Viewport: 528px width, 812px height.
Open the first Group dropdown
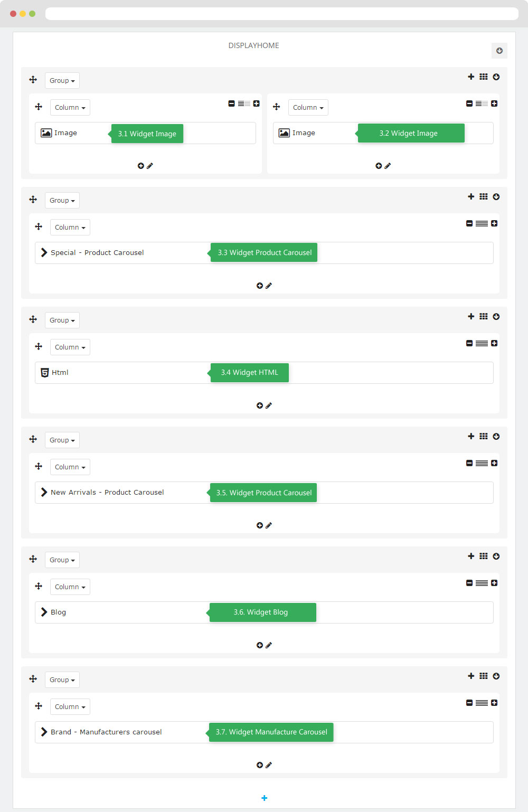tap(62, 81)
